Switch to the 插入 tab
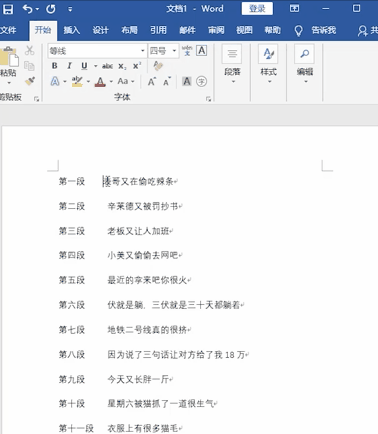 72,30
